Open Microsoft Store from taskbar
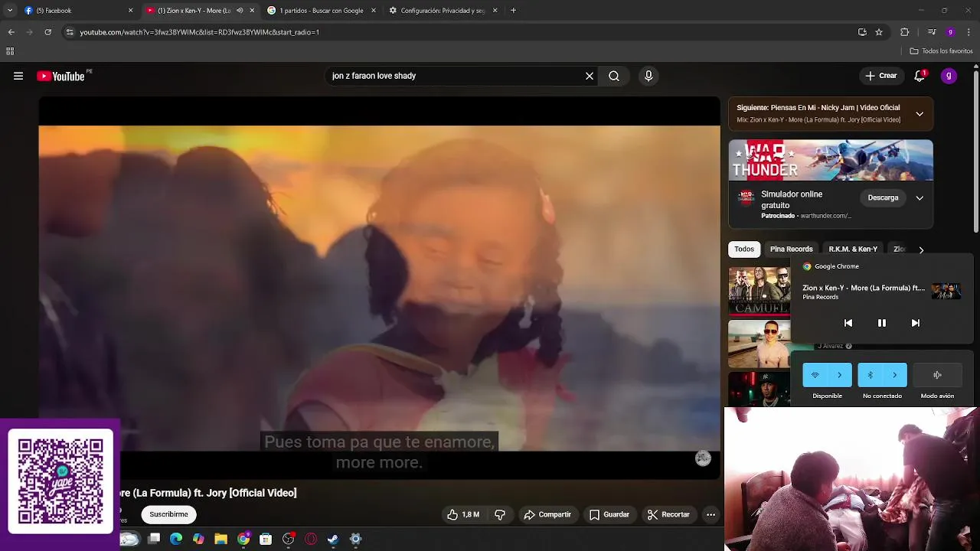 click(x=266, y=539)
